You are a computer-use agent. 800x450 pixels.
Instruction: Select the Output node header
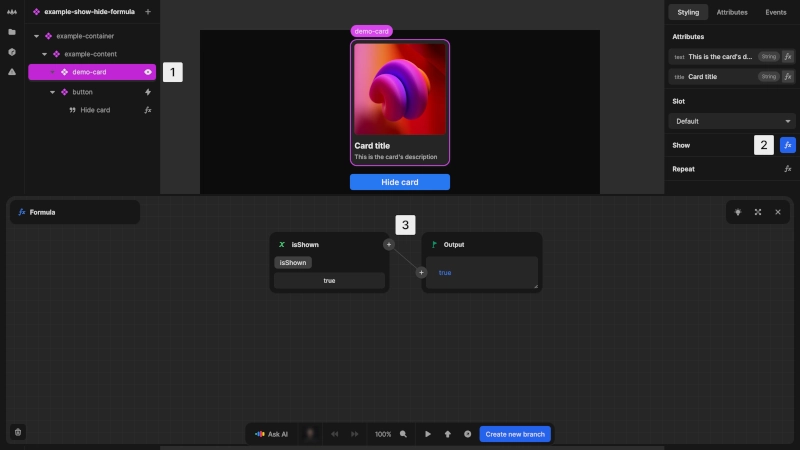[x=454, y=245]
